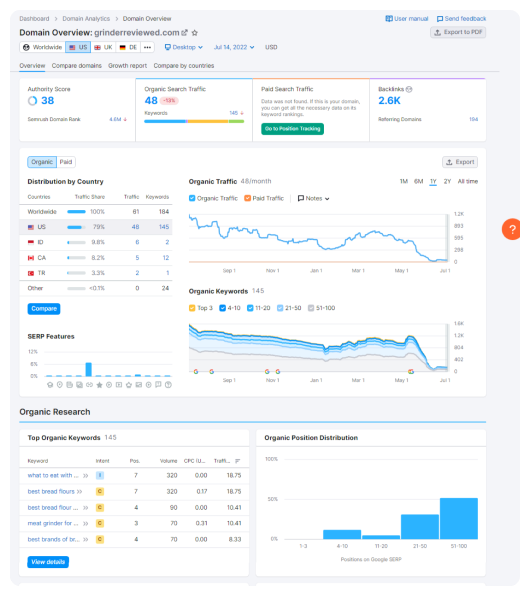Switch to Growth report tab
This screenshot has width=530, height=596.
pyautogui.click(x=127, y=66)
